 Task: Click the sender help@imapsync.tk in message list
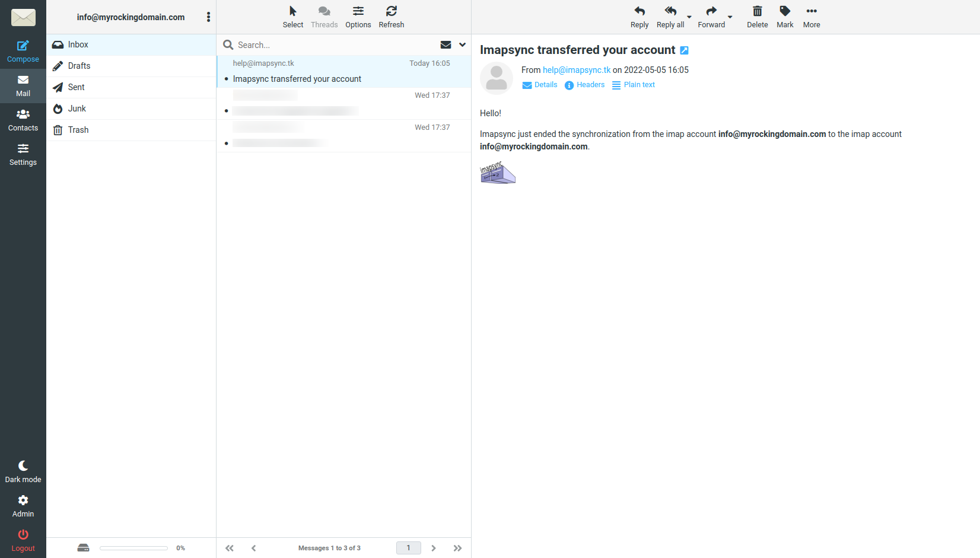[263, 63]
